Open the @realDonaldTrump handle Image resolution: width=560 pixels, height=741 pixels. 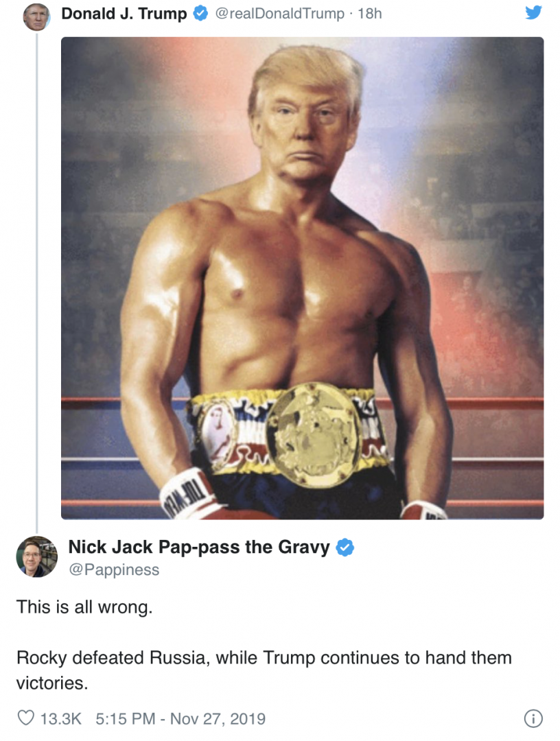tap(280, 14)
